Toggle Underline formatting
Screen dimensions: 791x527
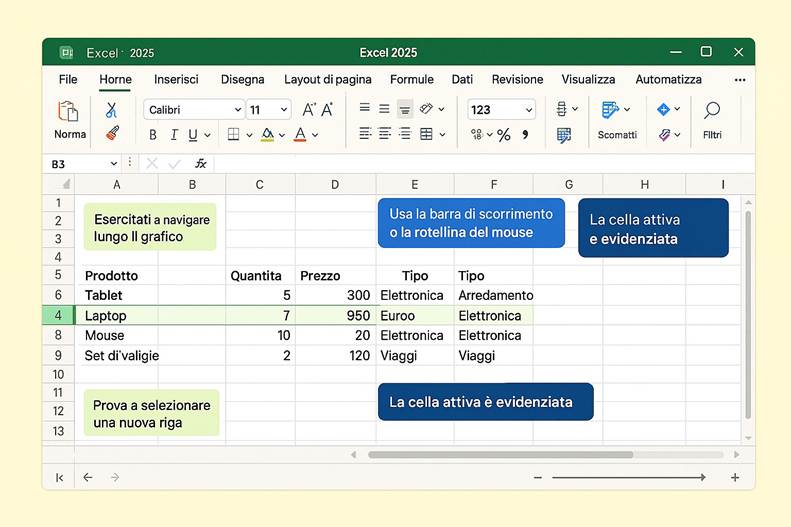(193, 135)
